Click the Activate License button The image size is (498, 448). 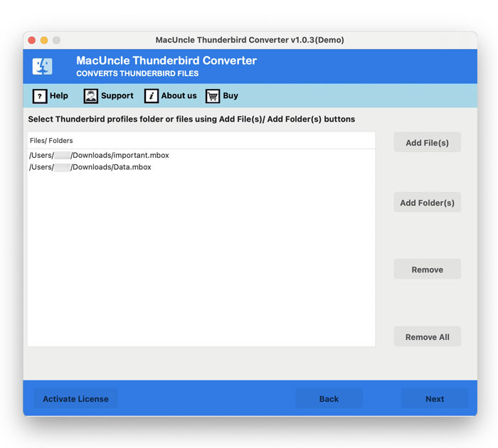(x=75, y=399)
